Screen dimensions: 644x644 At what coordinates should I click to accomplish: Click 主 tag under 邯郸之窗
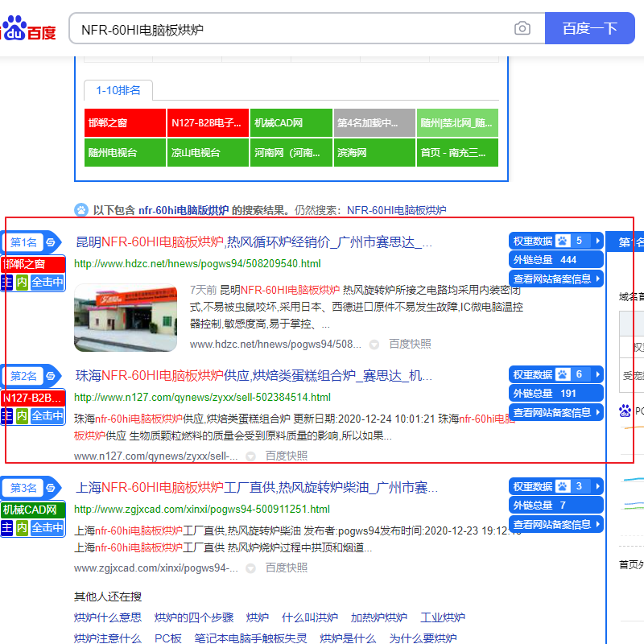point(6,283)
